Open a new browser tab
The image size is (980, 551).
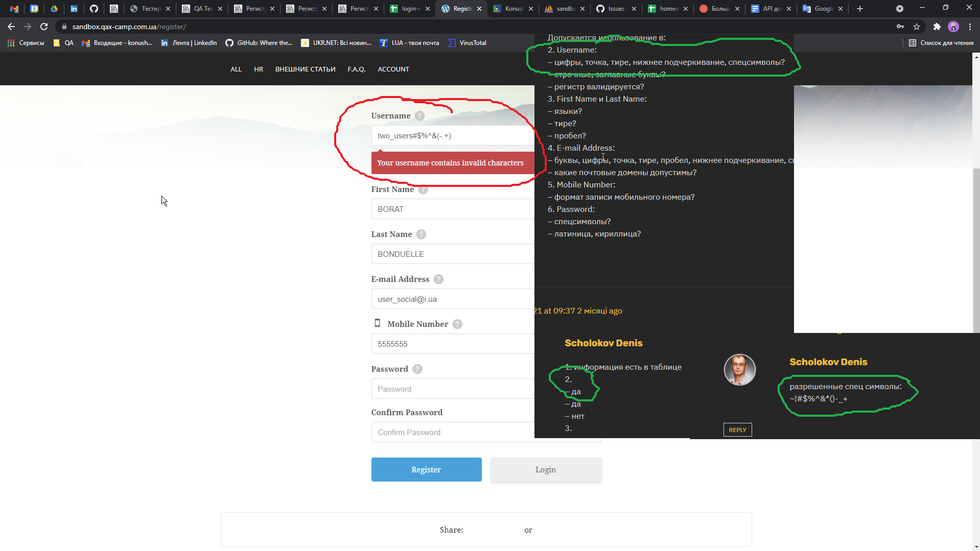pyautogui.click(x=860, y=9)
